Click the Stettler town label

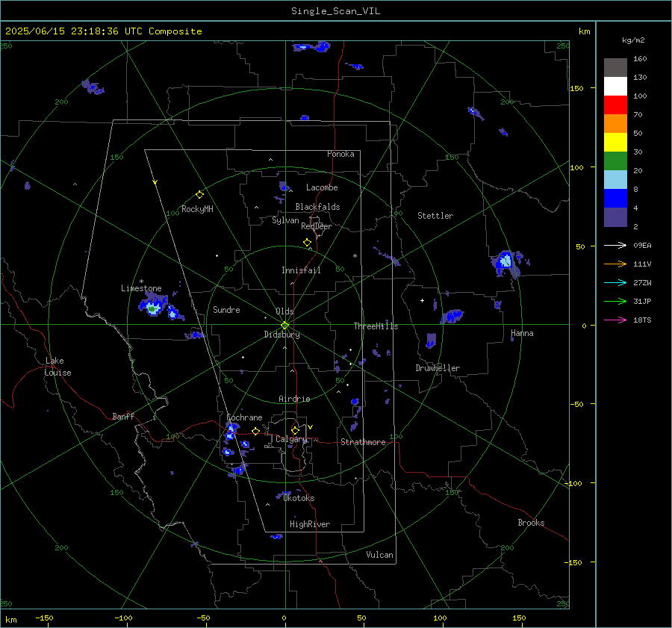[x=435, y=216]
